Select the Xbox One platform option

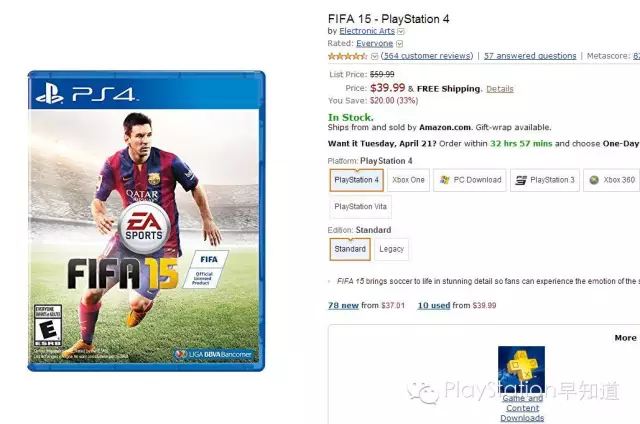coord(408,180)
